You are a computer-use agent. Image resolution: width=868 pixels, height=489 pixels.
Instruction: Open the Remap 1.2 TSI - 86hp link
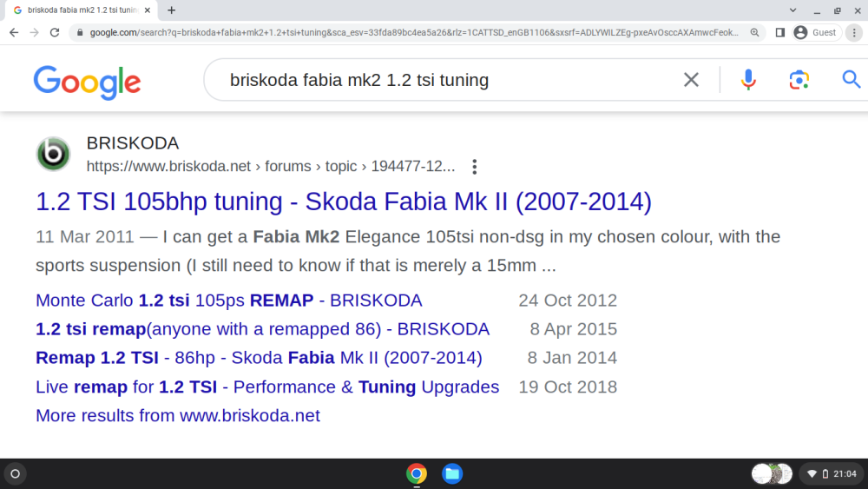point(259,358)
